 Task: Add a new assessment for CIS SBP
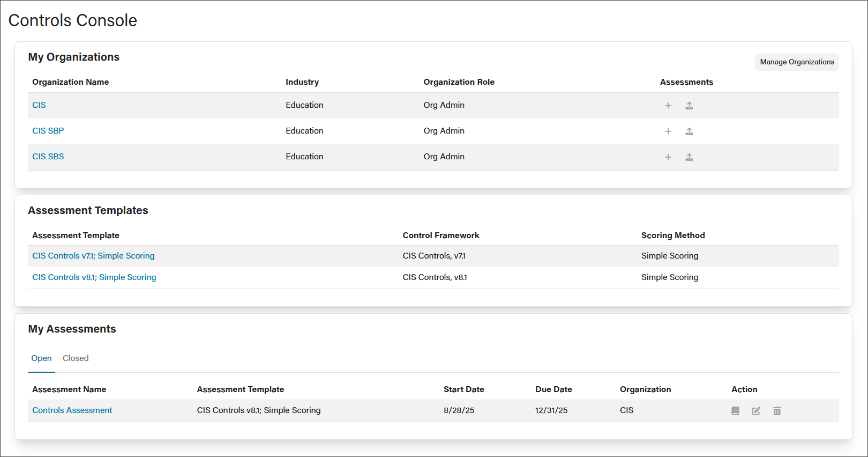(668, 131)
